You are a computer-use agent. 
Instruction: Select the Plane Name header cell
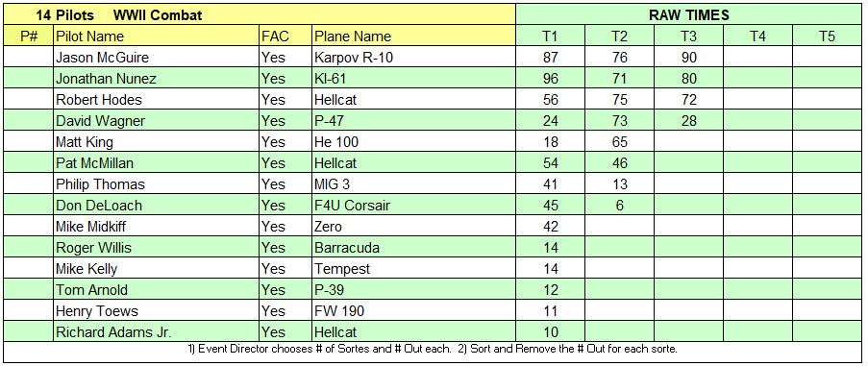pyautogui.click(x=414, y=36)
